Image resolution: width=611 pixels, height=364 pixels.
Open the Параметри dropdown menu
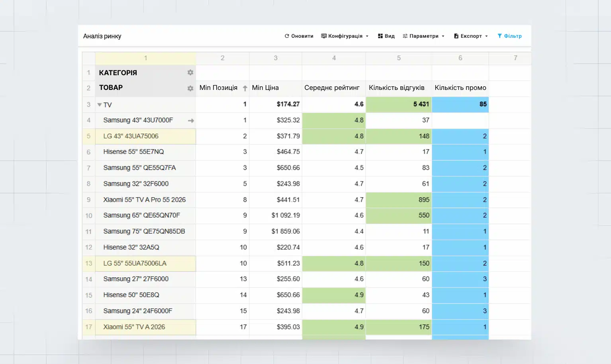point(423,36)
